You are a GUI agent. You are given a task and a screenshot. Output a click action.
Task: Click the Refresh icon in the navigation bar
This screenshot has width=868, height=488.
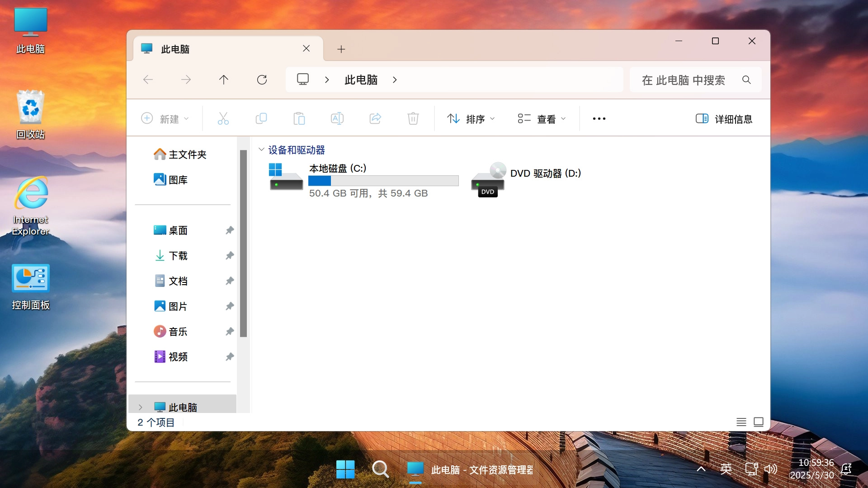pyautogui.click(x=262, y=80)
